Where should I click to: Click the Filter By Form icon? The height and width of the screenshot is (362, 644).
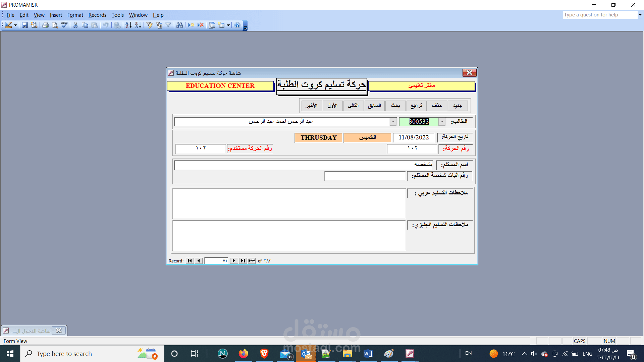[x=159, y=25]
